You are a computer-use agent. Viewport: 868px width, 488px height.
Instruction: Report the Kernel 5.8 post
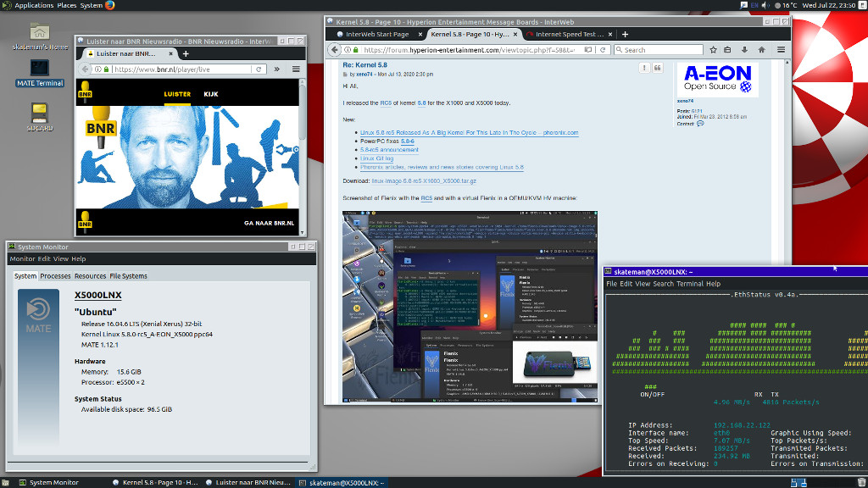coord(644,68)
